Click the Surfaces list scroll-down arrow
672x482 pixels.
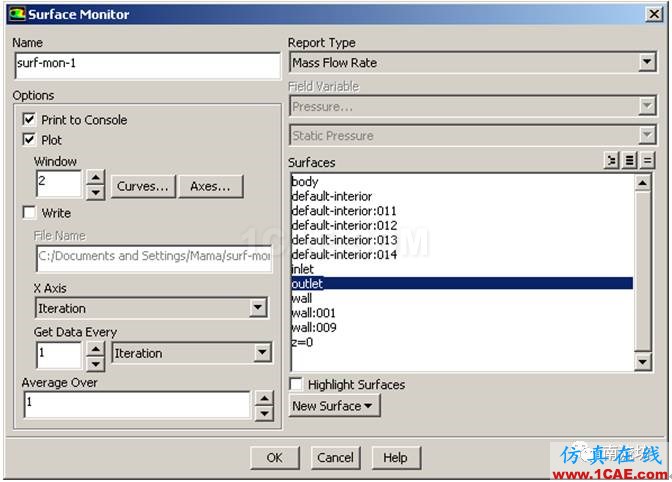tap(642, 362)
